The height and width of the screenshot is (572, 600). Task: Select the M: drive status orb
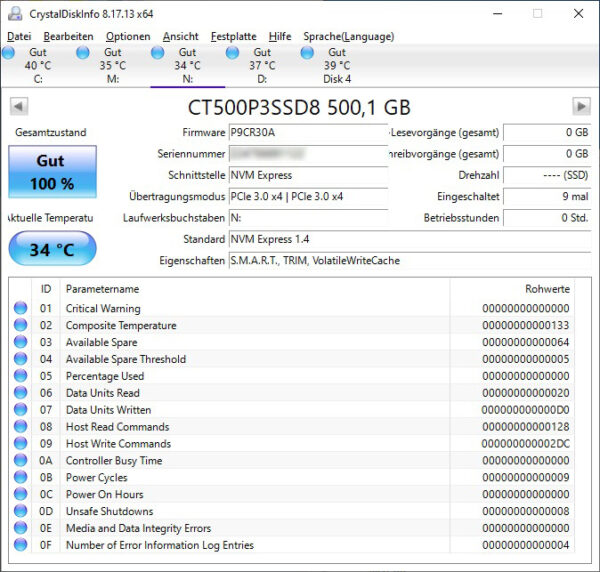click(83, 52)
